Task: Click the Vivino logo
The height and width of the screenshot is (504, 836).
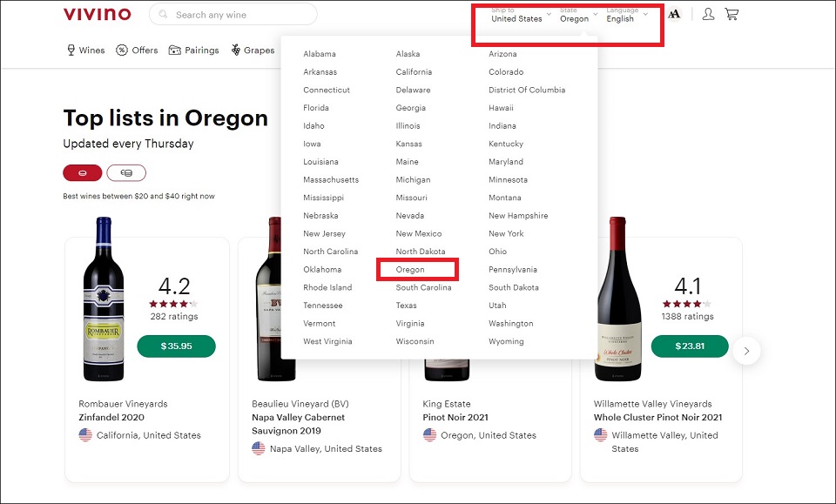Action: pyautogui.click(x=97, y=14)
